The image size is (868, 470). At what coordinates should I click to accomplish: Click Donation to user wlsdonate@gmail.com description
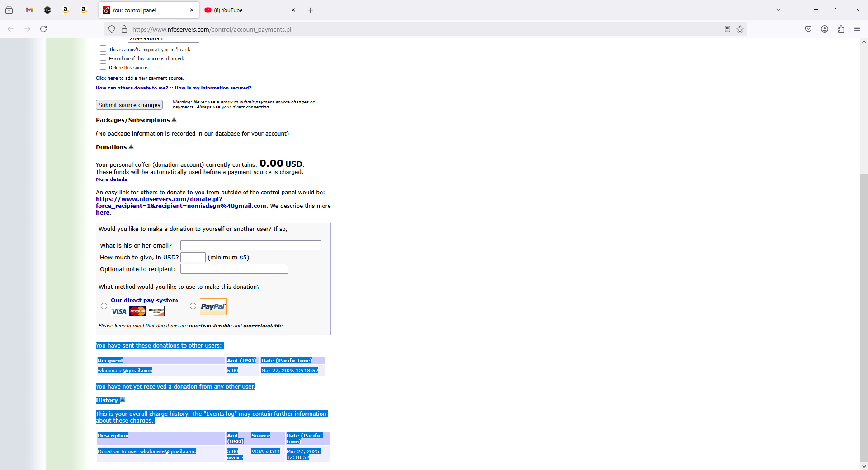pyautogui.click(x=146, y=451)
